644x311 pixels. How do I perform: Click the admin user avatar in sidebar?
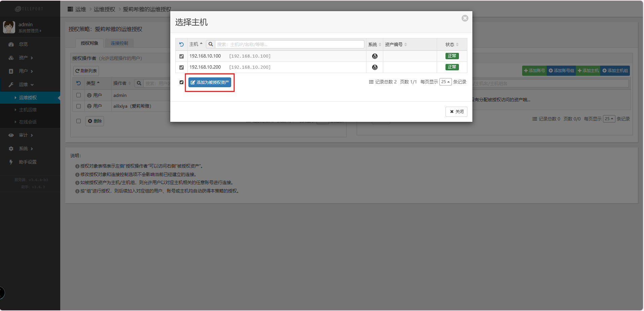point(9,27)
